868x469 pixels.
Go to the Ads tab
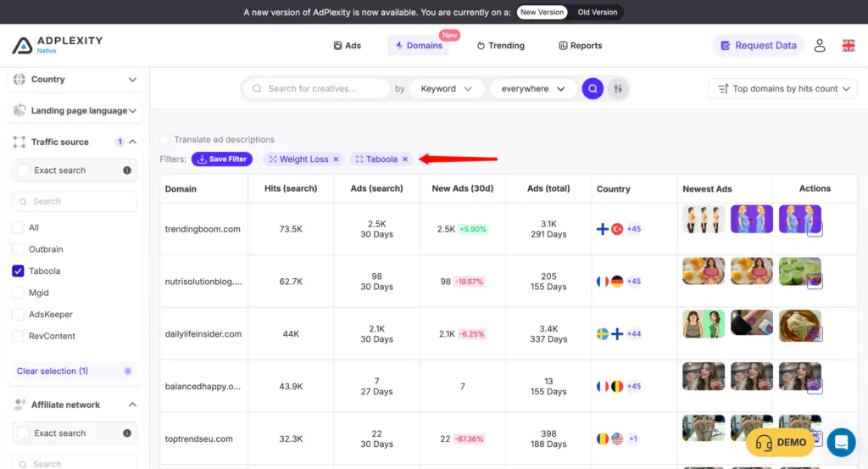347,46
